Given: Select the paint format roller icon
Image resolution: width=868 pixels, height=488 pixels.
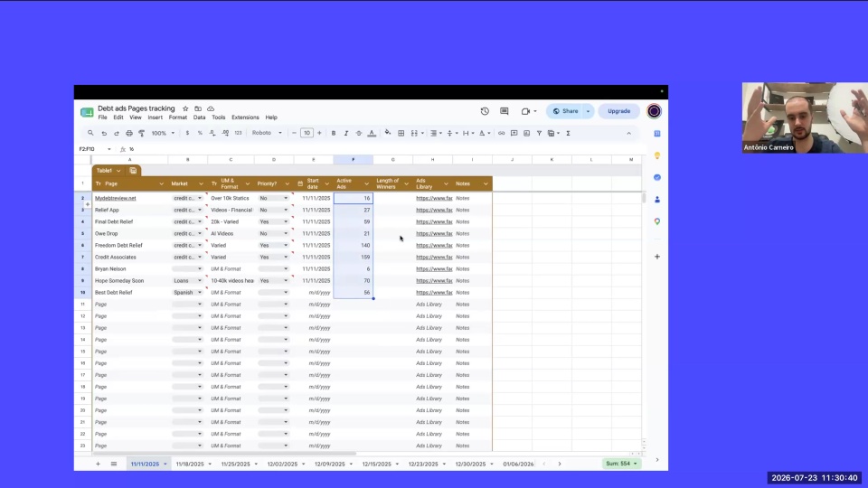Looking at the screenshot, I should tap(142, 134).
